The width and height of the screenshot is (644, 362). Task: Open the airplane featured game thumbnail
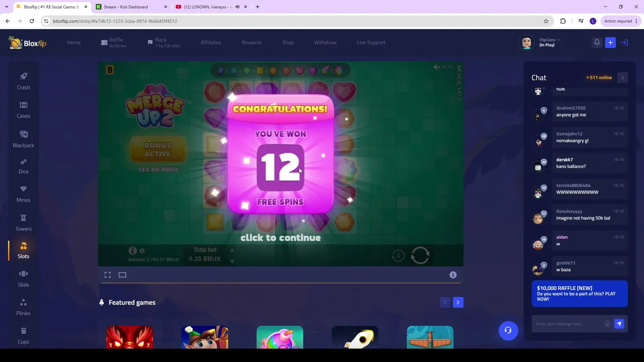430,337
